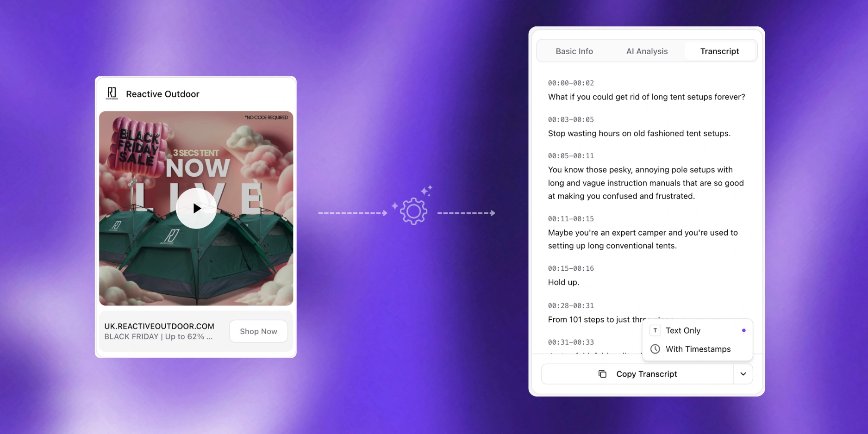The width and height of the screenshot is (868, 434).
Task: Click the Reactive Outdoor advertiser name
Action: pos(162,94)
